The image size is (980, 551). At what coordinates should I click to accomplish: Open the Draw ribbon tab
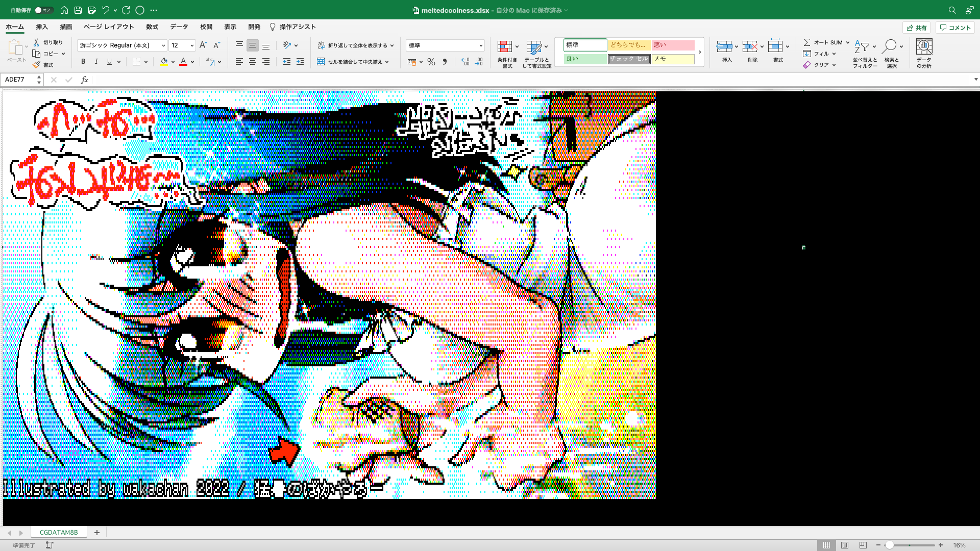66,27
